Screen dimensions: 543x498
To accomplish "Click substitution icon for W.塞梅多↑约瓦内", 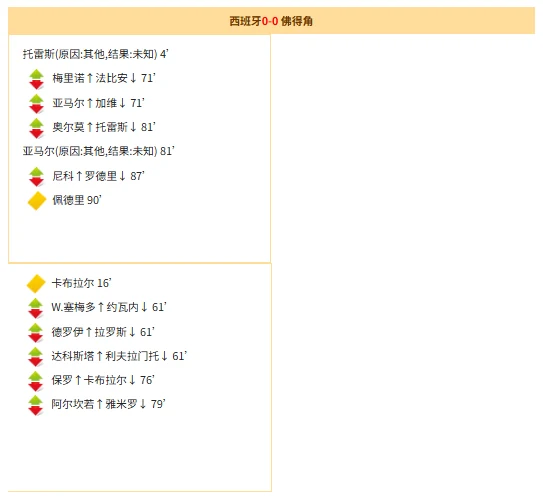I will tap(36, 308).
